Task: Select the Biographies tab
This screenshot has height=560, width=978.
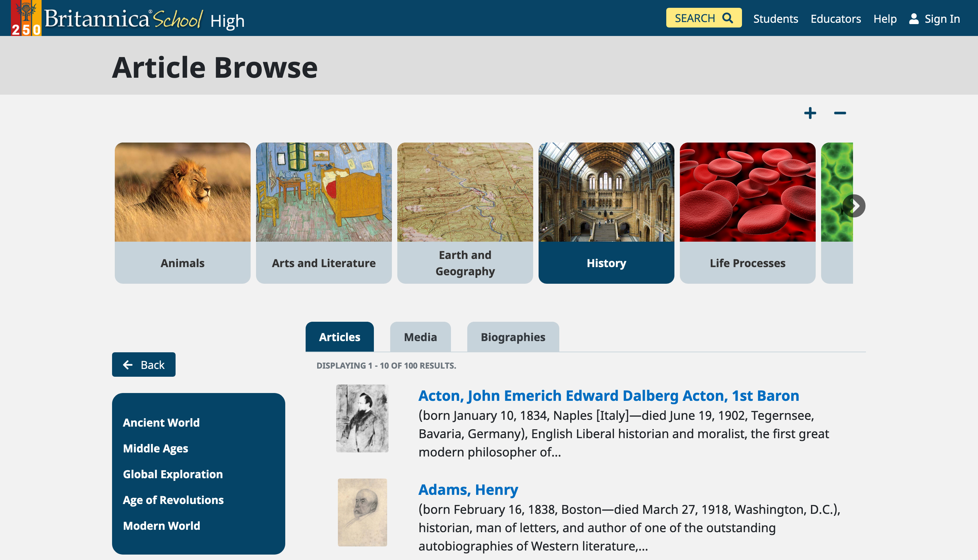Action: pyautogui.click(x=512, y=336)
